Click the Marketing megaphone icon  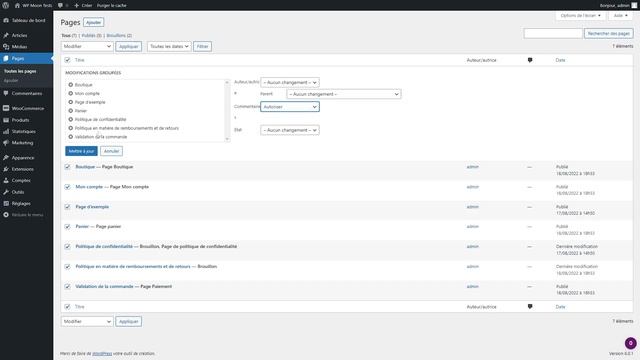(6, 143)
